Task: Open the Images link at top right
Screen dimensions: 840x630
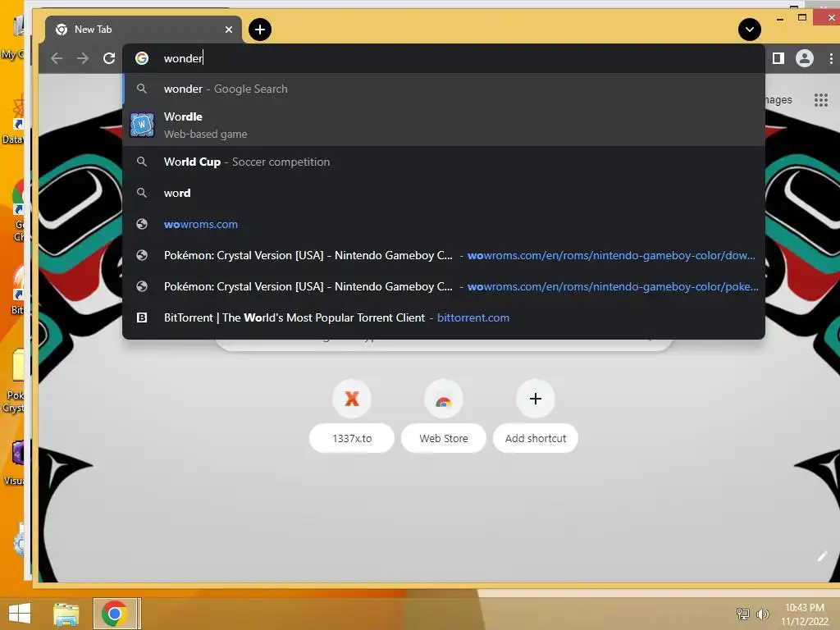Action: point(778,100)
